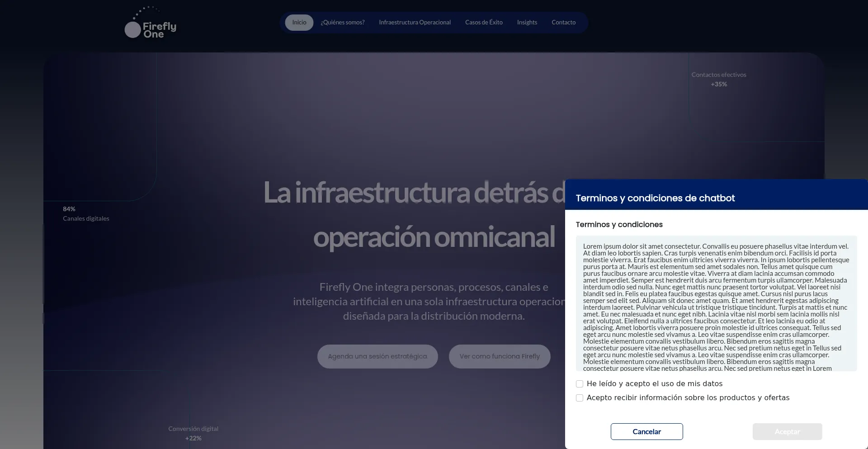Click the 'Canales digitales' label
The height and width of the screenshot is (449, 868).
click(x=86, y=218)
